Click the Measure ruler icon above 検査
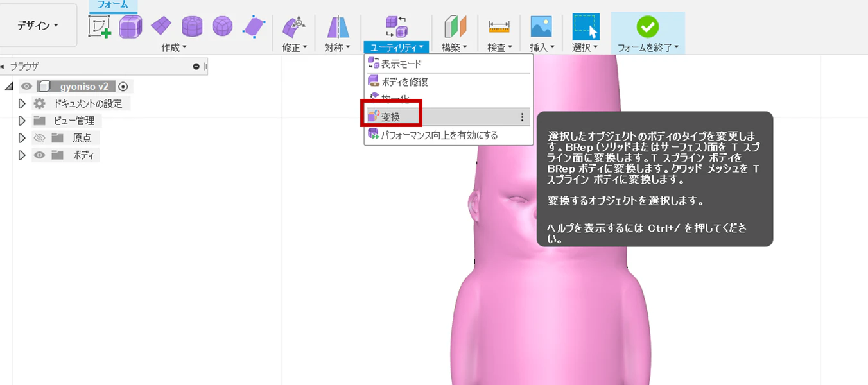Viewport: 868px width, 385px height. [499, 27]
